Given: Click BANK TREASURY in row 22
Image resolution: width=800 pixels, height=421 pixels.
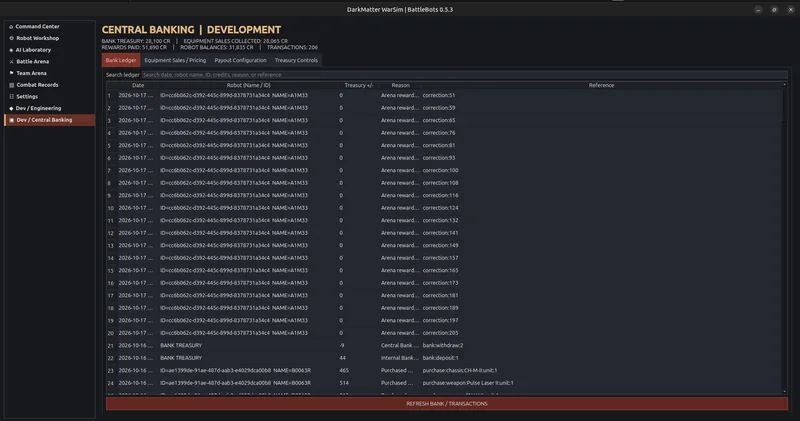Looking at the screenshot, I should coord(181,358).
